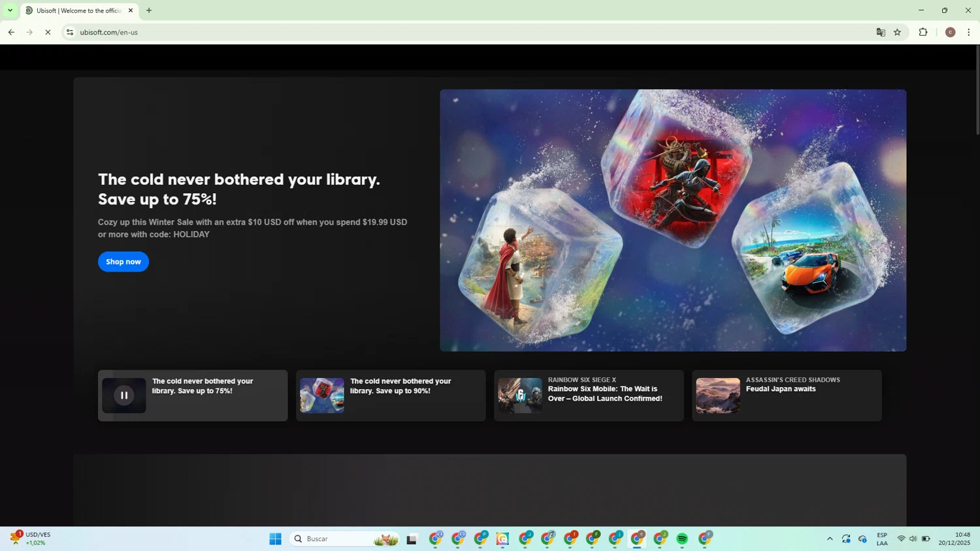
Task: Open the volume speaker tray icon
Action: point(913,539)
